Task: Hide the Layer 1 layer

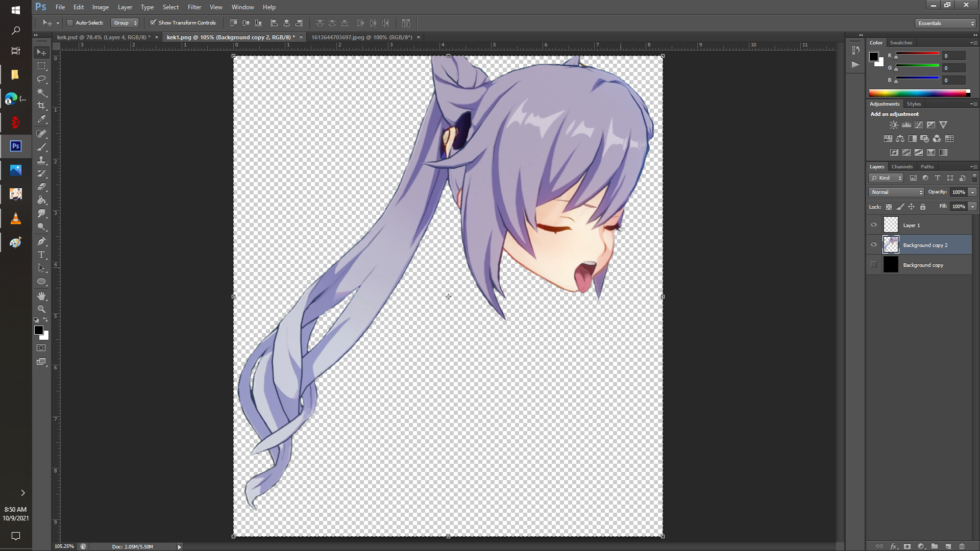Action: 874,225
